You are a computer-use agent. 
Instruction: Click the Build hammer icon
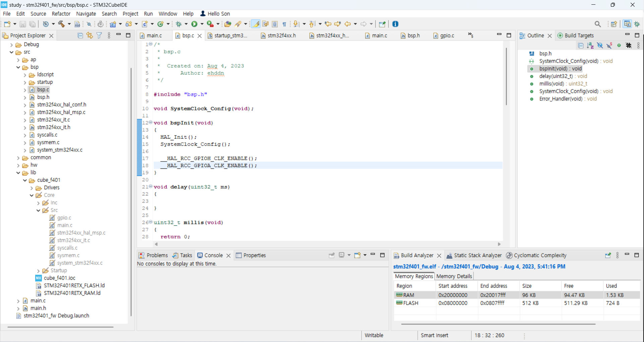click(x=62, y=24)
